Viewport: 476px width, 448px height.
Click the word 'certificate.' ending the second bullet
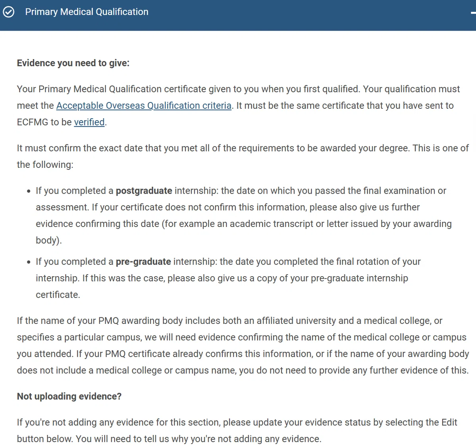pyautogui.click(x=58, y=295)
